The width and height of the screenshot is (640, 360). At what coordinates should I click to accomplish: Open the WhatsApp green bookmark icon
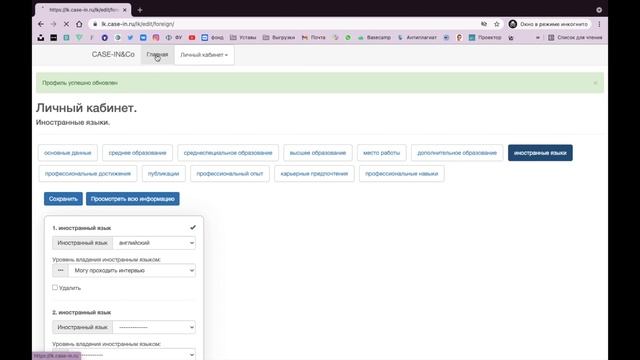click(x=348, y=38)
